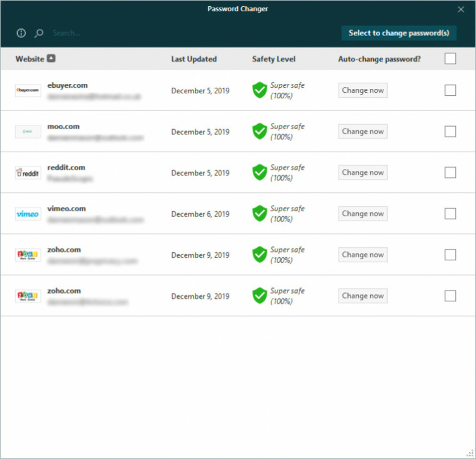Click the search magnifier icon

[39, 33]
